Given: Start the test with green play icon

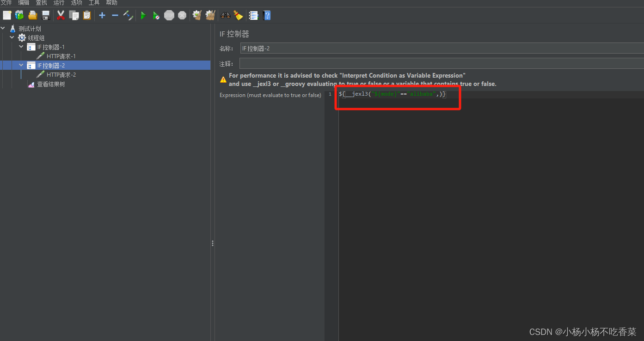Looking at the screenshot, I should click(x=143, y=15).
